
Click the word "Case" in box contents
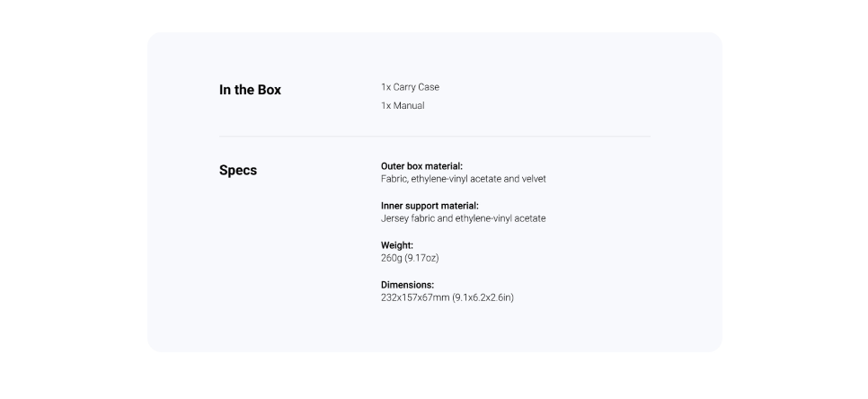tap(429, 87)
